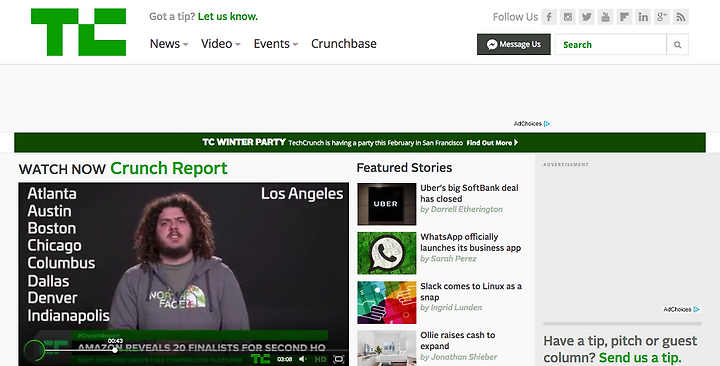The image size is (720, 366).
Task: Open TechCrunch LinkedIn icon
Action: (x=643, y=17)
